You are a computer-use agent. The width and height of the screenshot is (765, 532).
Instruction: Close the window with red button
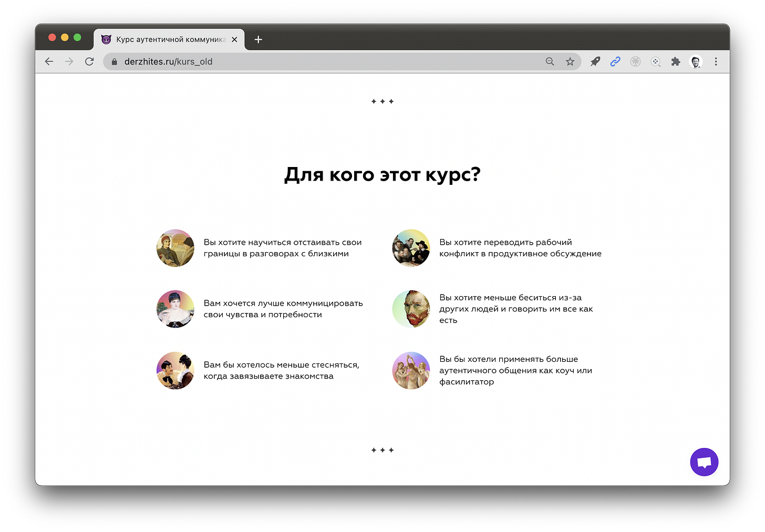52,37
